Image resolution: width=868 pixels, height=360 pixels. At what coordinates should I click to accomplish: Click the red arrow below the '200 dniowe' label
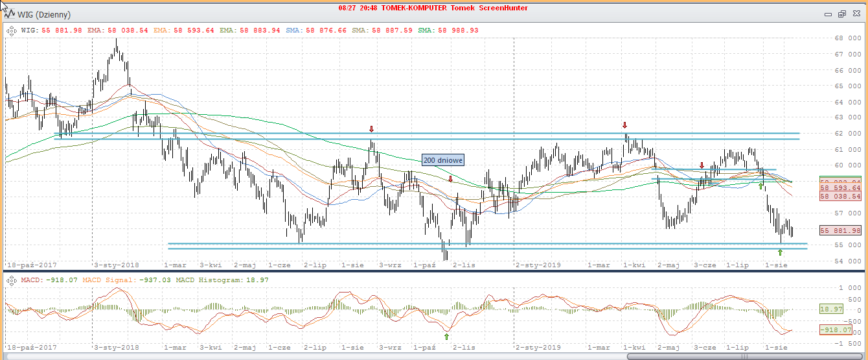(451, 179)
